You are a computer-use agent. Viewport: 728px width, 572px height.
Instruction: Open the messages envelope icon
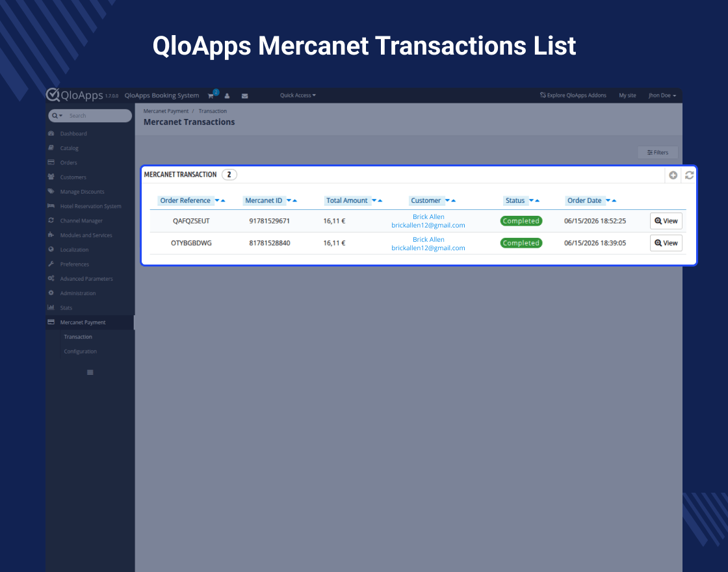point(244,96)
